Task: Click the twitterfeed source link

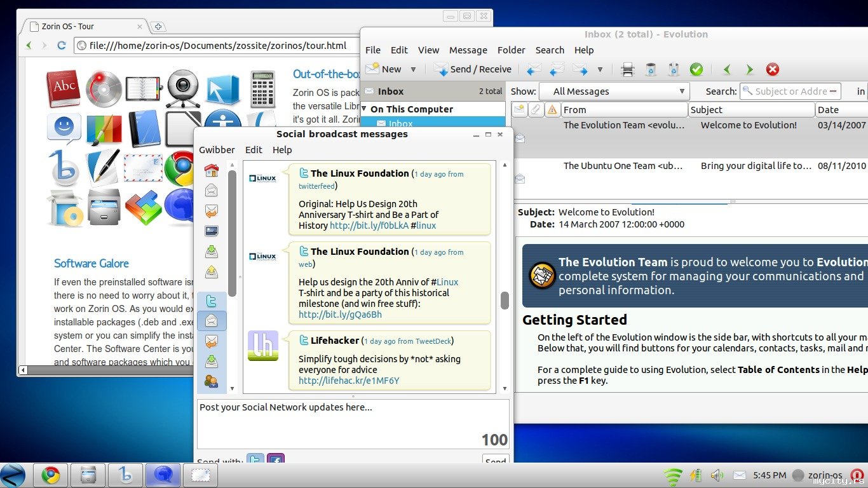Action: coord(316,186)
